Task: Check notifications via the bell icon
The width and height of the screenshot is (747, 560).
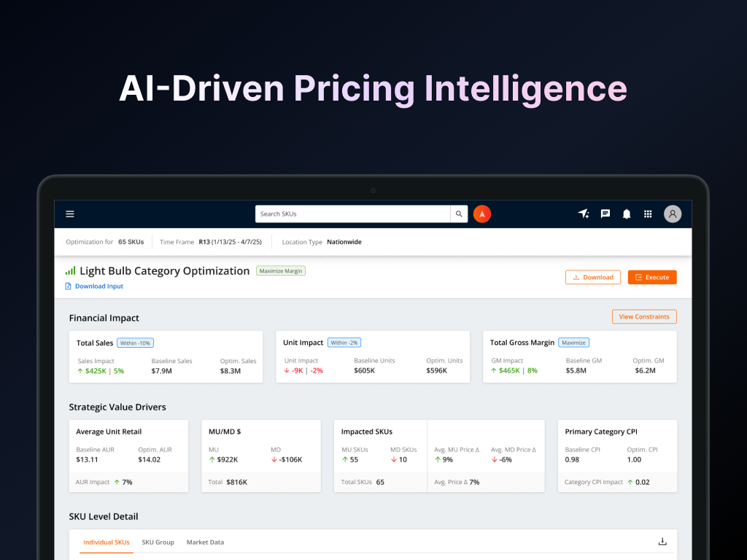Action: point(626,214)
